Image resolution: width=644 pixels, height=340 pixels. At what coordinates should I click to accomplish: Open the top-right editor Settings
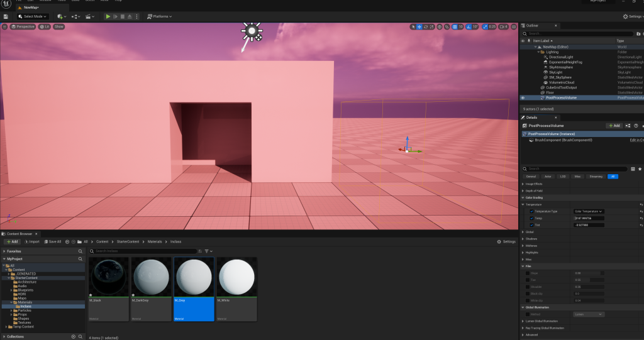[x=633, y=16]
